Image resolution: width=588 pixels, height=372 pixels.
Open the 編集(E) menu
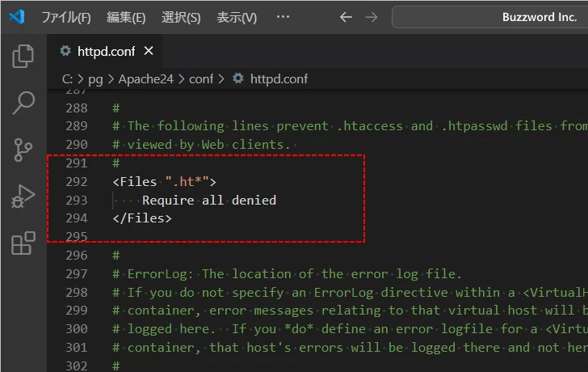coord(126,17)
